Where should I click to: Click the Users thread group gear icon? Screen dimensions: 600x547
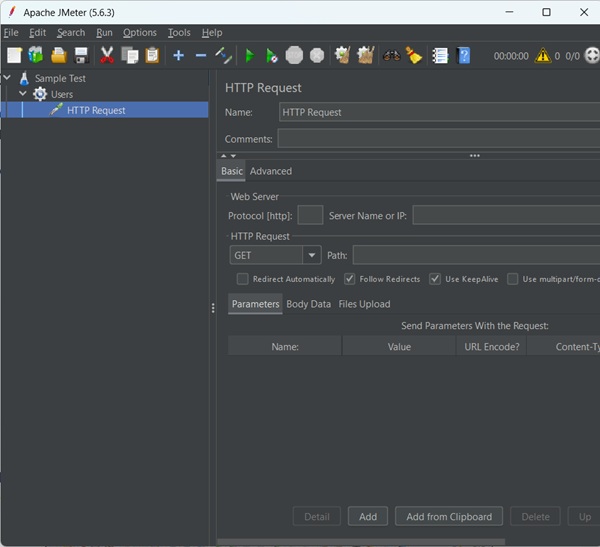(40, 94)
